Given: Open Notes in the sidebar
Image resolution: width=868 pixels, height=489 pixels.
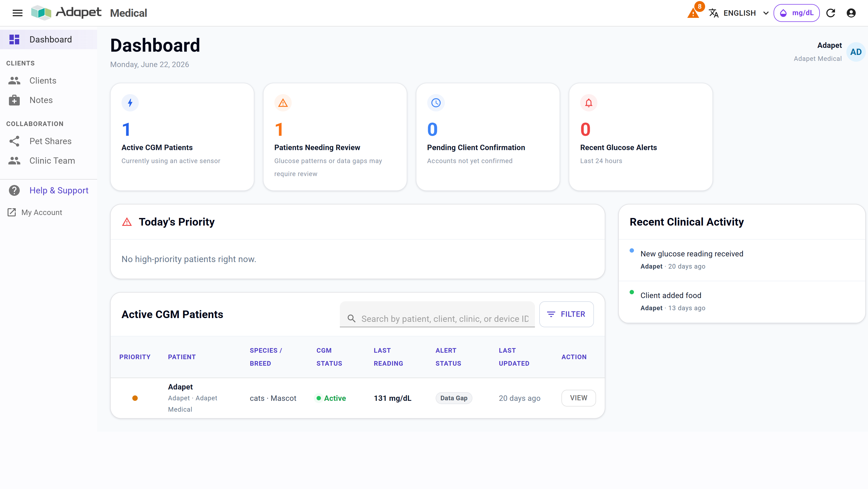Looking at the screenshot, I should [x=48, y=100].
